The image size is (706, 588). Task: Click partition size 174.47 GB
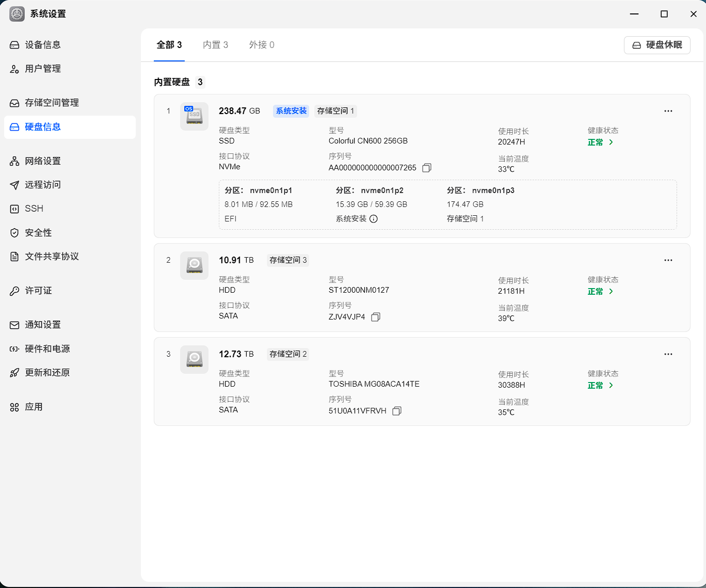[x=465, y=204]
